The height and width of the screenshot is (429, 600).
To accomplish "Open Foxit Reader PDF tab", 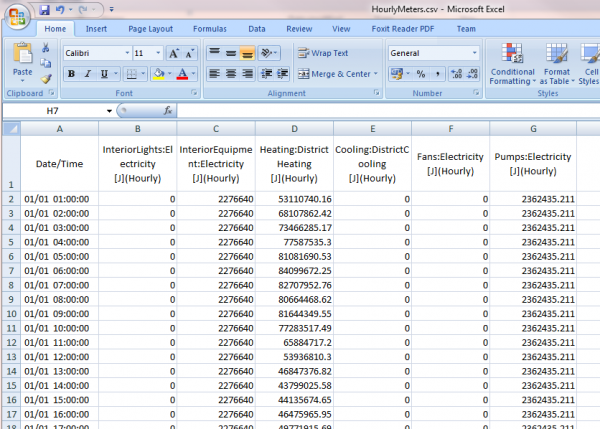I will tap(403, 29).
